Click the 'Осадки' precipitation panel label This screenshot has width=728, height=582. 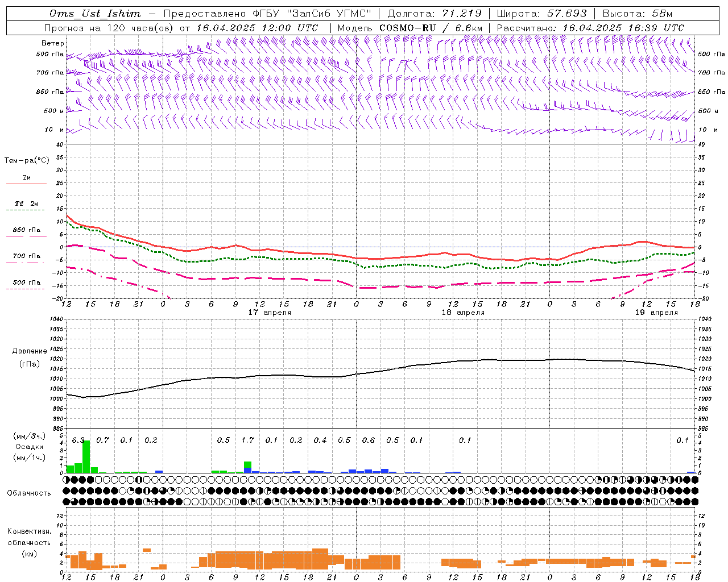(x=29, y=447)
